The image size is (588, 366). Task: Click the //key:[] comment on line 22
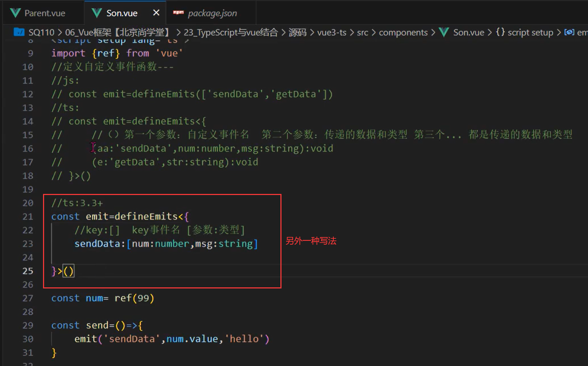point(159,230)
